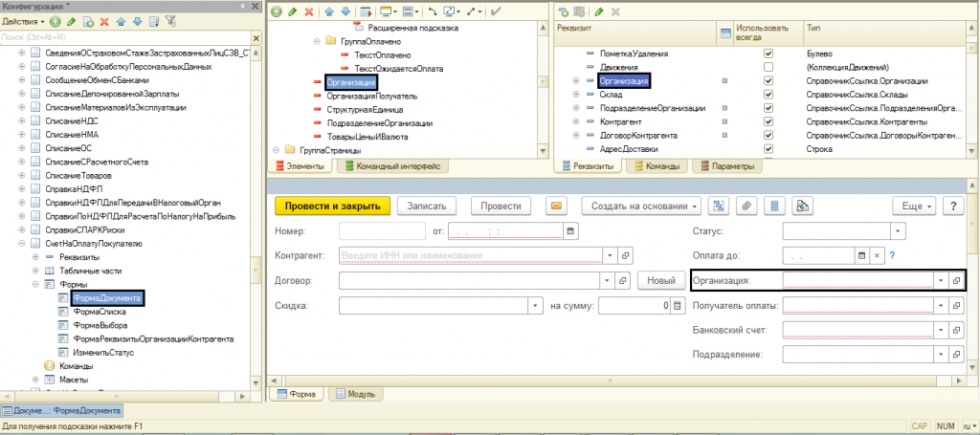Click the Договор input field
The height and width of the screenshot is (435, 980).
click(469, 280)
